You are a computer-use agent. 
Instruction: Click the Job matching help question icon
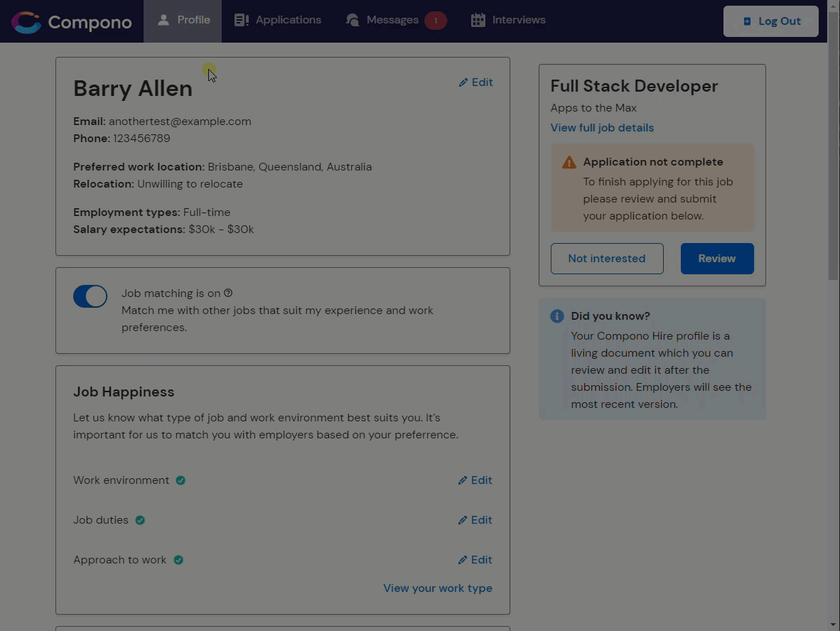click(228, 293)
